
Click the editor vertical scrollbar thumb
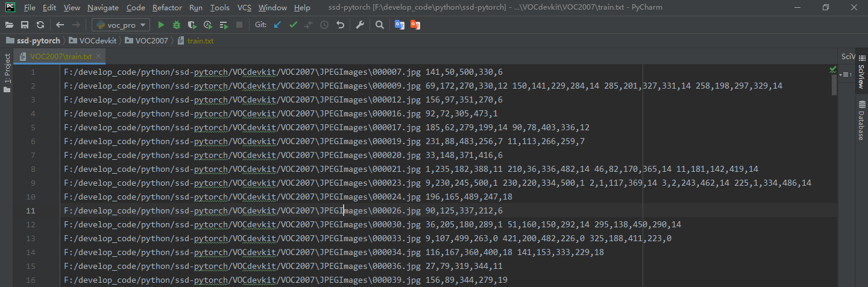point(834,84)
